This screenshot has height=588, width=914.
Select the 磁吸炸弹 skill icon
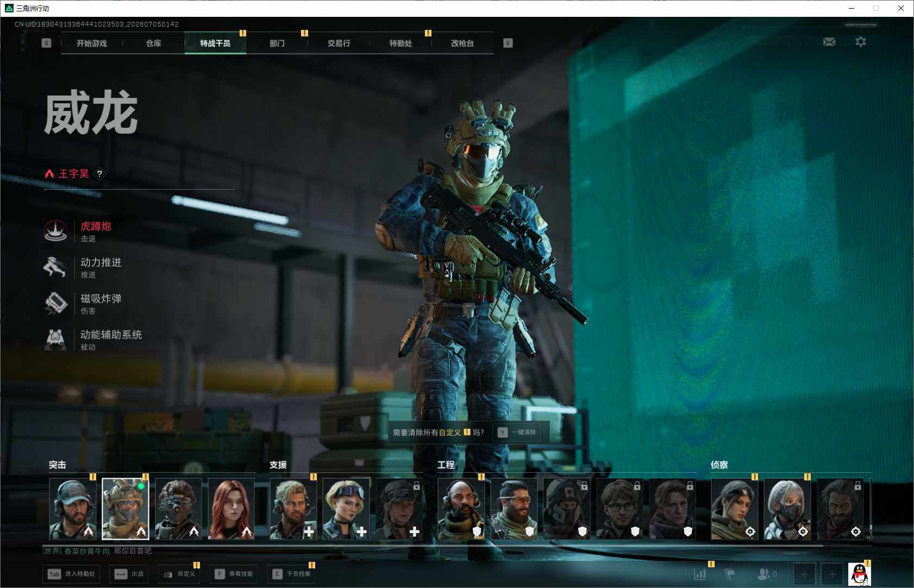point(55,303)
